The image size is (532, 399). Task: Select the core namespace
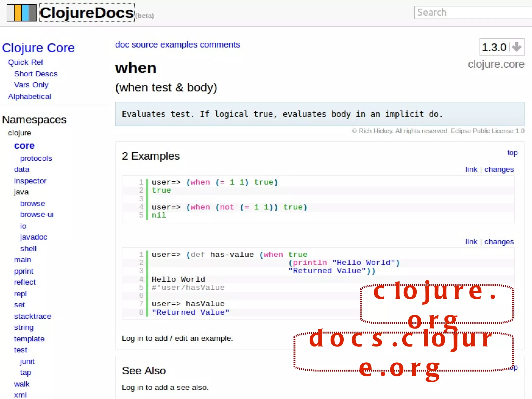point(24,146)
